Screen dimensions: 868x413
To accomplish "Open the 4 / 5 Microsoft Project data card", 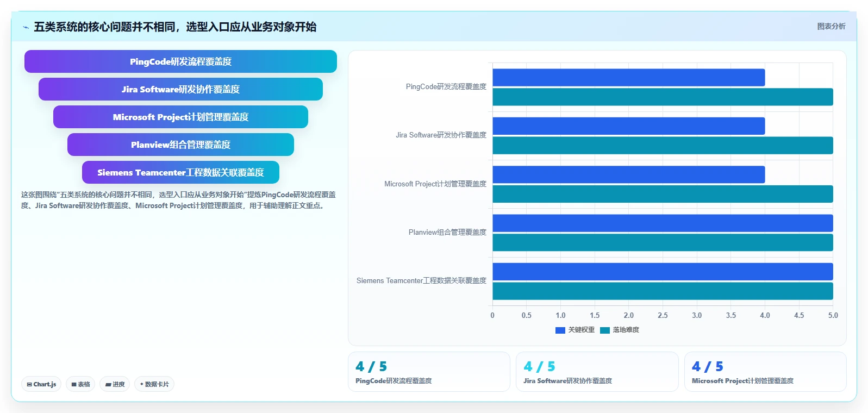I will [x=765, y=372].
